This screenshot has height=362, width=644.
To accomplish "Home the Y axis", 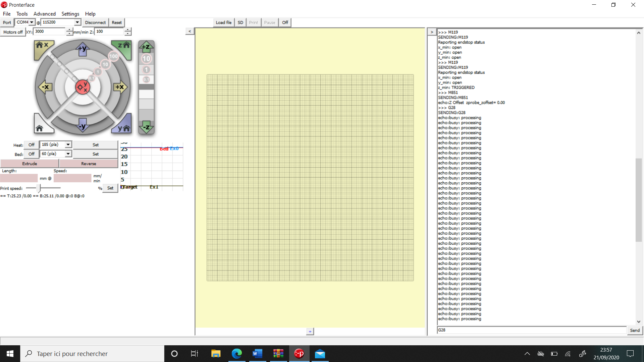I will 123,126.
